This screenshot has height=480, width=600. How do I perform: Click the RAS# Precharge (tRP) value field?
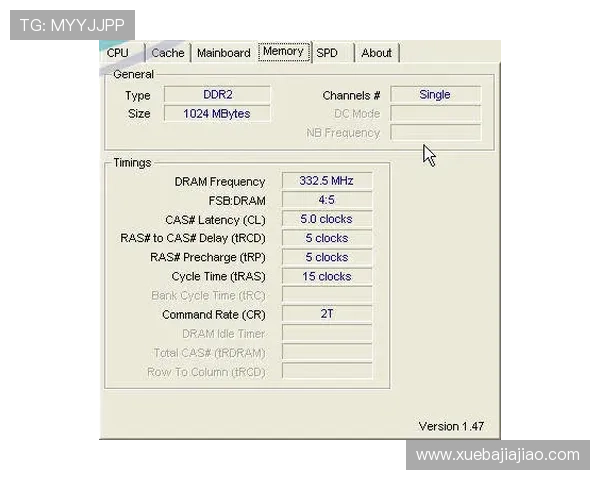coord(327,257)
